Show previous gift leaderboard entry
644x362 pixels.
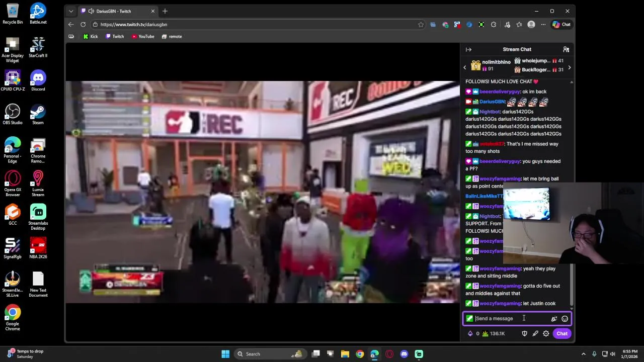point(465,67)
